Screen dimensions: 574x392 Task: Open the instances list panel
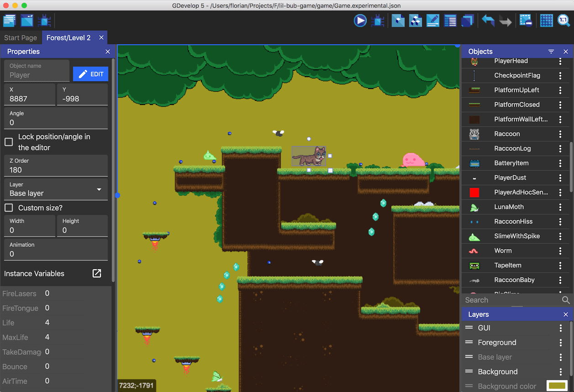click(x=450, y=20)
